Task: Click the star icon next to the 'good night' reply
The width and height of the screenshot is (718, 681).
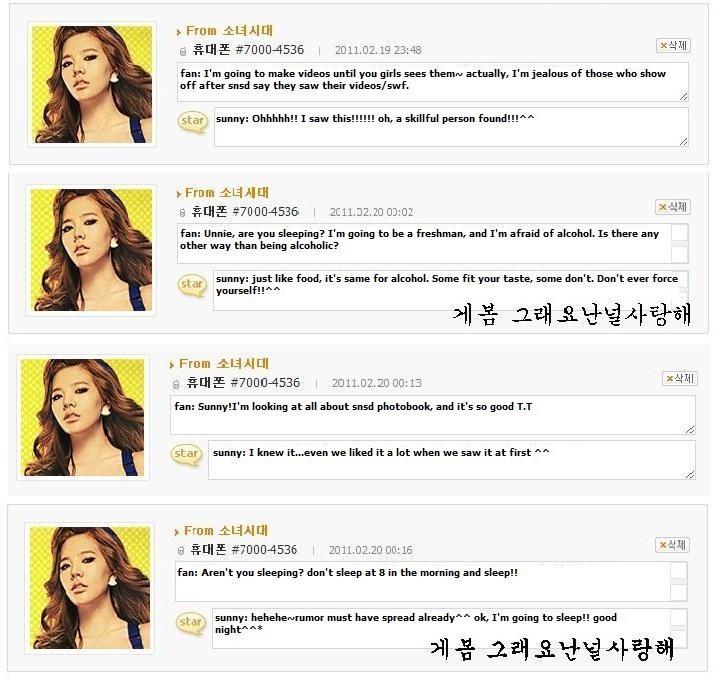Action: click(x=190, y=623)
